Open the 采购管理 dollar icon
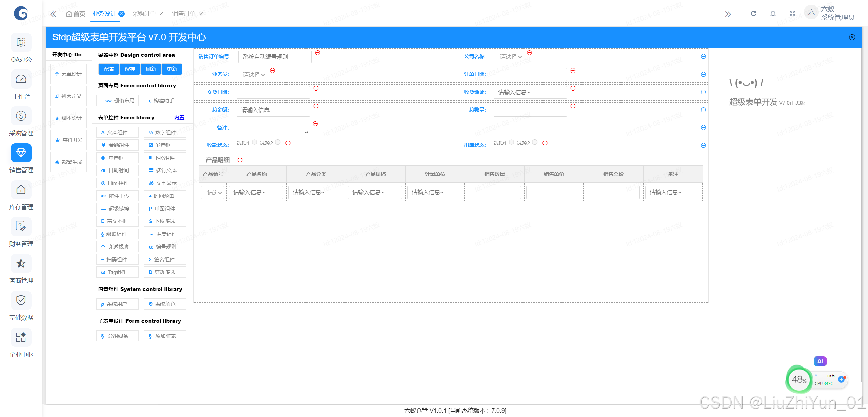The height and width of the screenshot is (417, 868). [x=21, y=116]
